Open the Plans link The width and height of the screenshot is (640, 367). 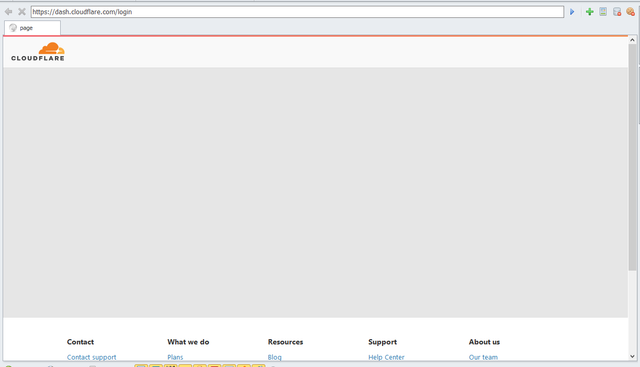[175, 357]
